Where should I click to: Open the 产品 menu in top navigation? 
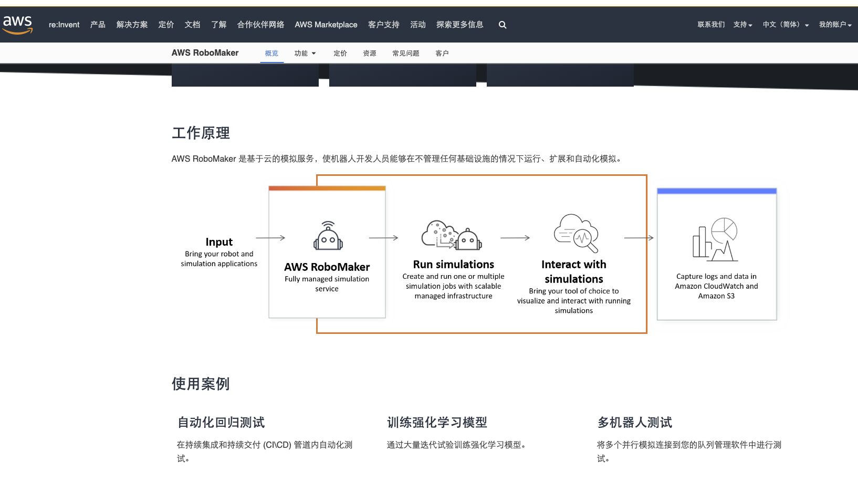pyautogui.click(x=98, y=25)
